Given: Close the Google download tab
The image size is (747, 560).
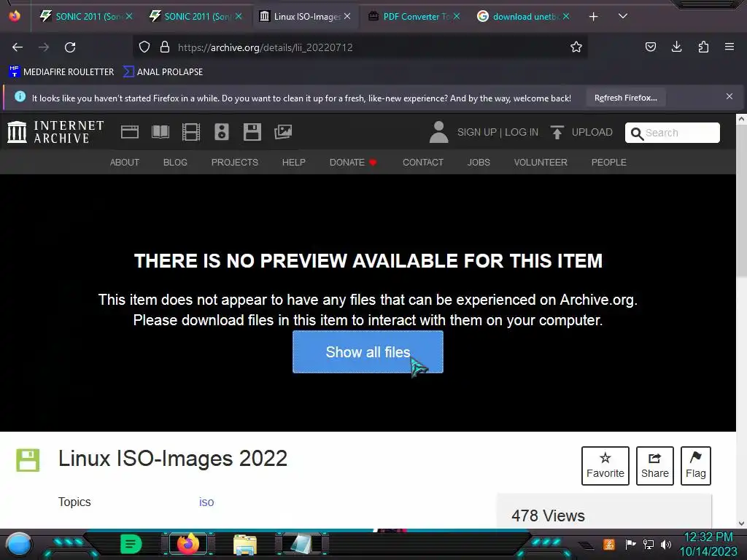Looking at the screenshot, I should (566, 17).
